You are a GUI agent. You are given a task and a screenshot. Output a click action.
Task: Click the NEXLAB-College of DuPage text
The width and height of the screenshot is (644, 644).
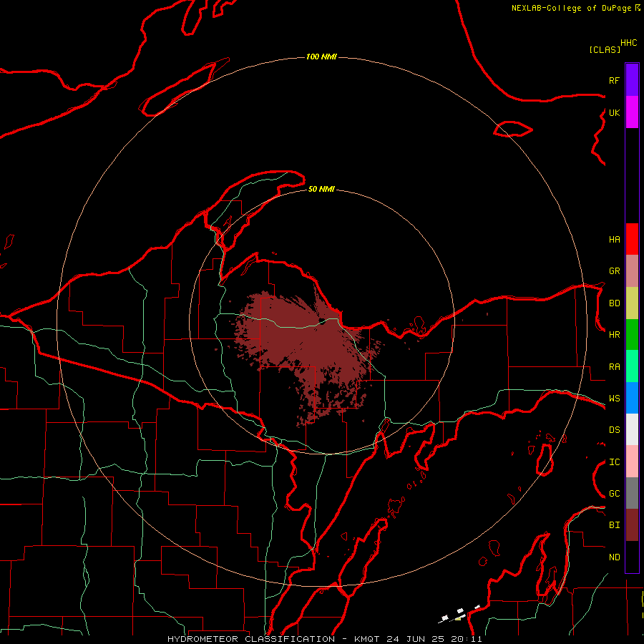572,8
